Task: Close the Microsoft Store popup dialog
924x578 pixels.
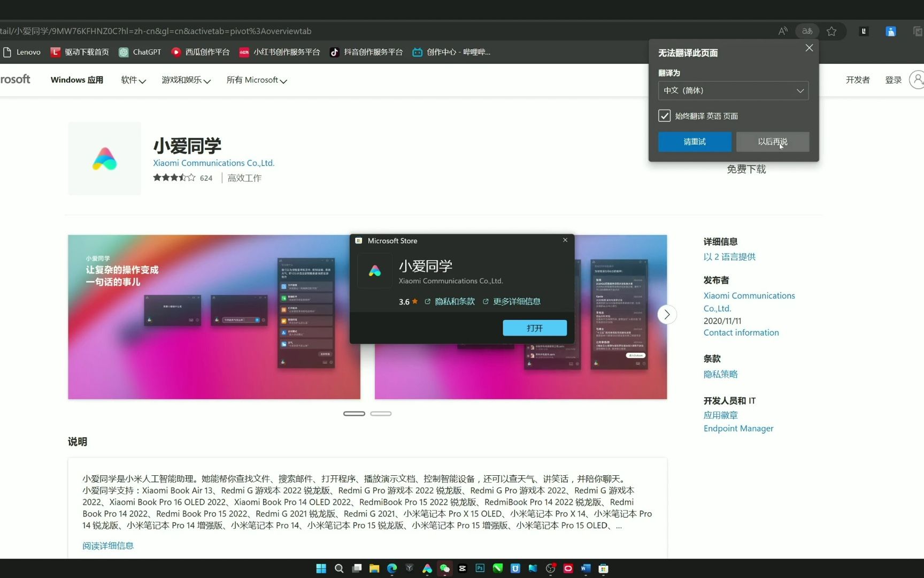Action: [x=565, y=240]
